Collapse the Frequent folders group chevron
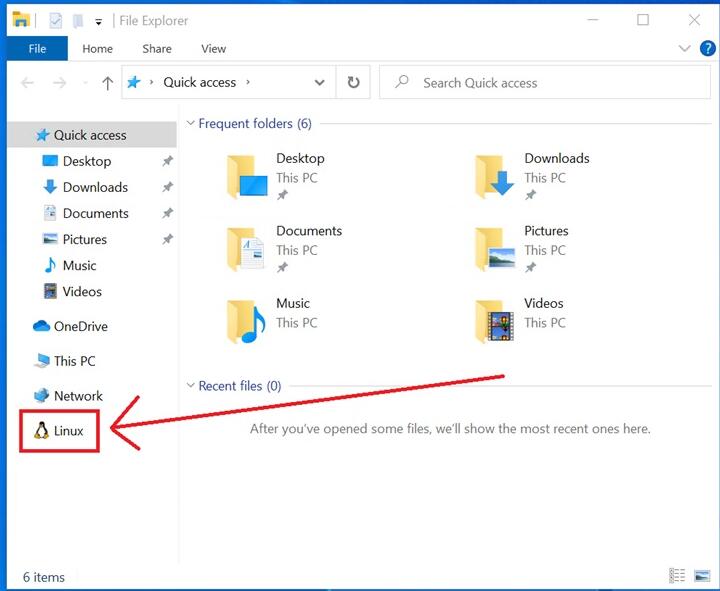 [x=191, y=123]
